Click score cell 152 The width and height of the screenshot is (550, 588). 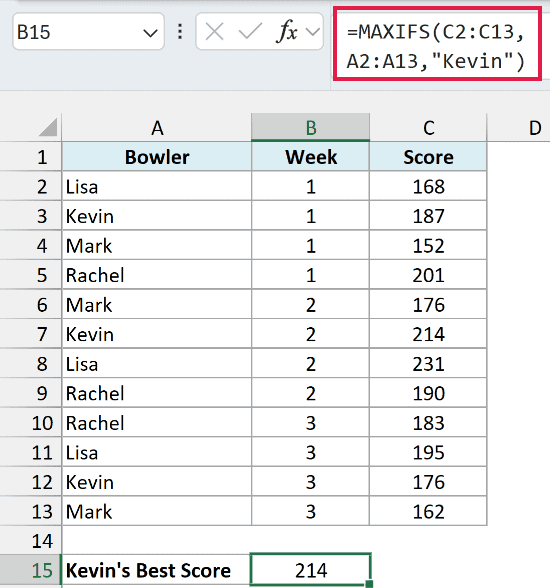[x=428, y=246]
